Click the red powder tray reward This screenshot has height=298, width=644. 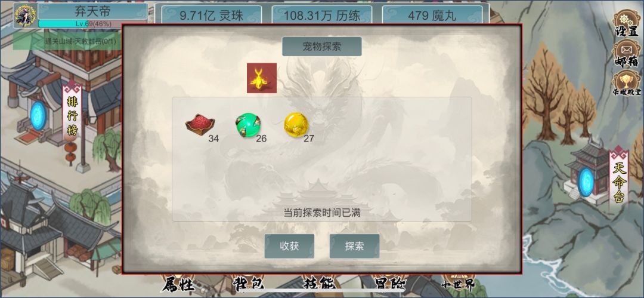200,125
